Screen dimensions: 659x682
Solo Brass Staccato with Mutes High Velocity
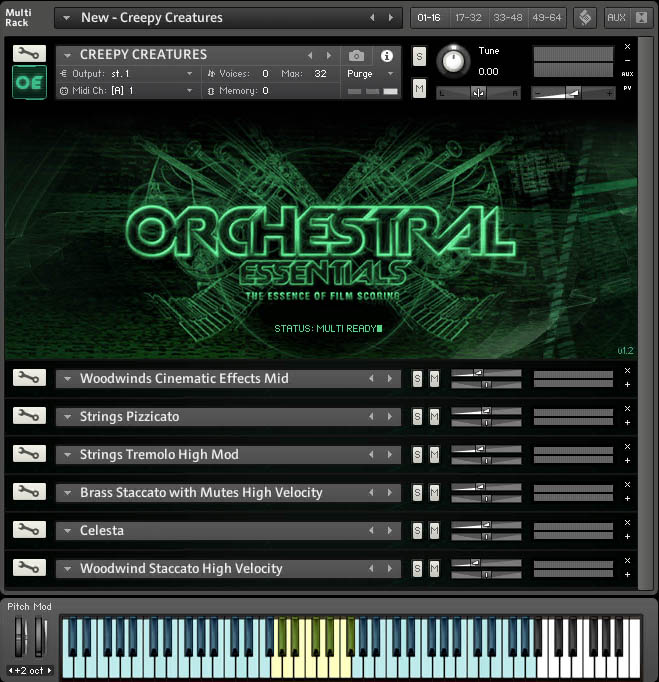(417, 492)
